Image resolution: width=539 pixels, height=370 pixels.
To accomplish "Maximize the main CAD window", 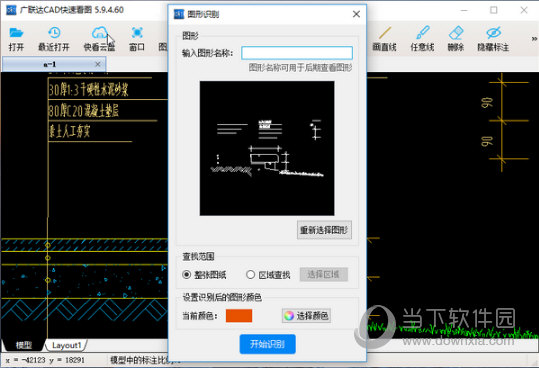I will coord(494,10).
